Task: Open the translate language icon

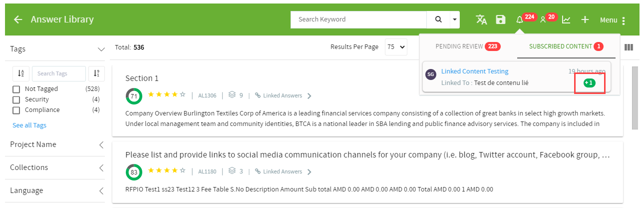Action: (481, 19)
